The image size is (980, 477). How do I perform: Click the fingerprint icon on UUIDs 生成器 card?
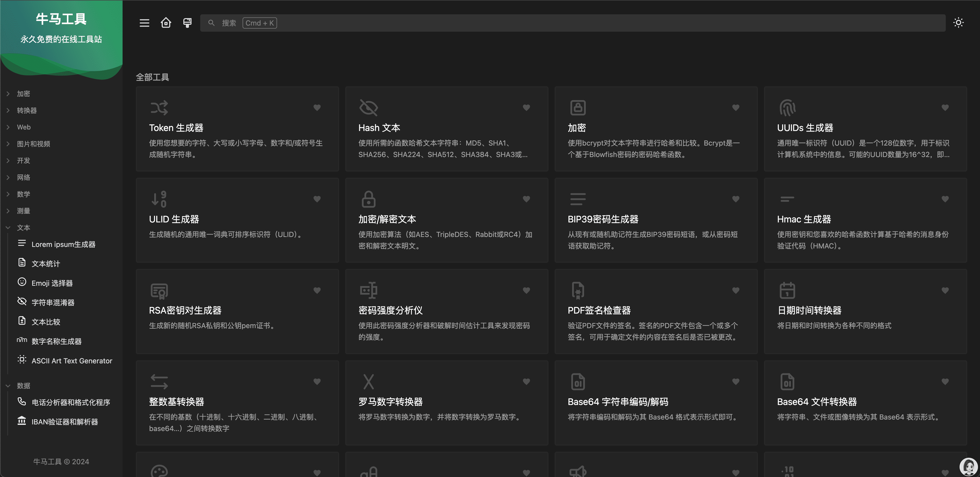[x=787, y=108]
